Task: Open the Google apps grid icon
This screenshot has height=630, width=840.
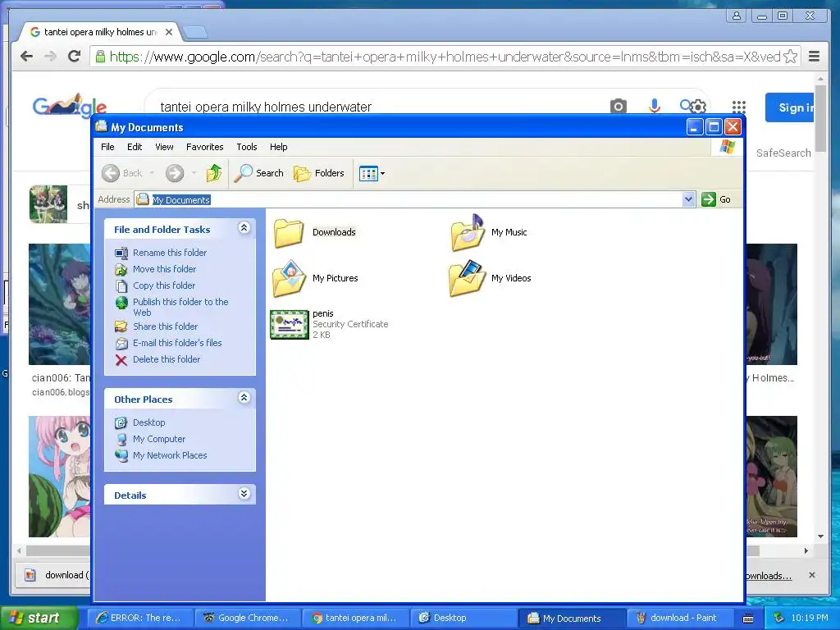Action: click(x=739, y=107)
